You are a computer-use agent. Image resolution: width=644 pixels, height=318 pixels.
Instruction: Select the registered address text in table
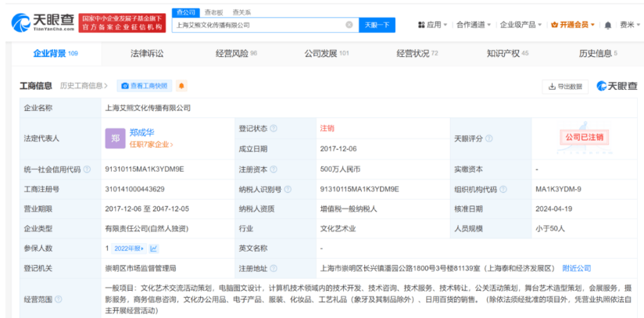(x=438, y=268)
